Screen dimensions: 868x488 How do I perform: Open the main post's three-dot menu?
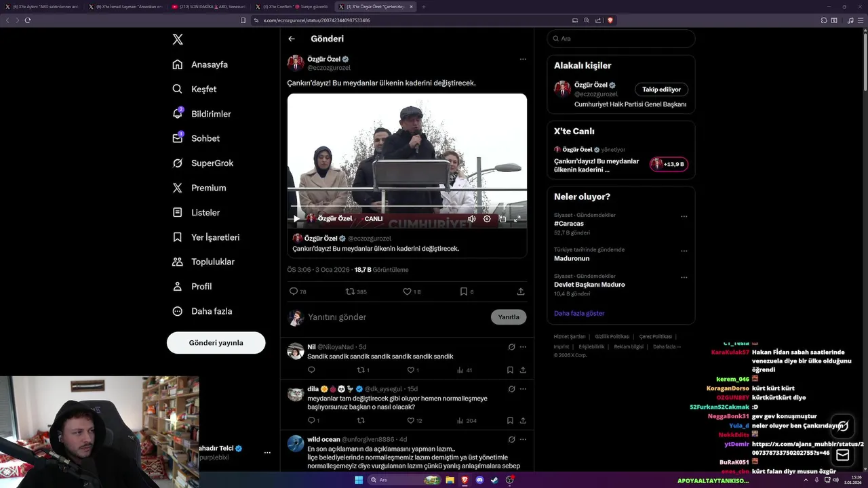(523, 59)
